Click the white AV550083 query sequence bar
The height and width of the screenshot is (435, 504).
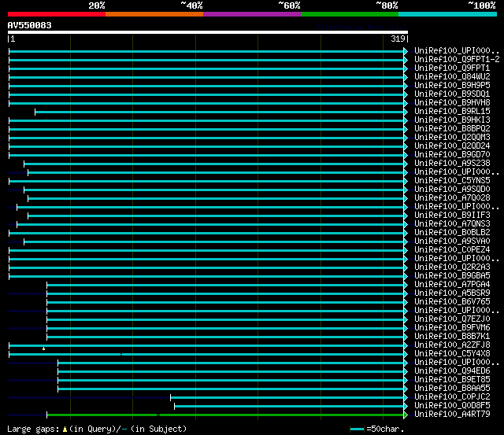pos(208,32)
